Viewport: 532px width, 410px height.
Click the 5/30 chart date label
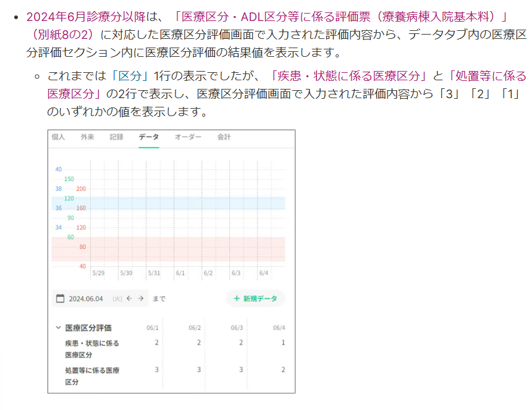pyautogui.click(x=126, y=273)
